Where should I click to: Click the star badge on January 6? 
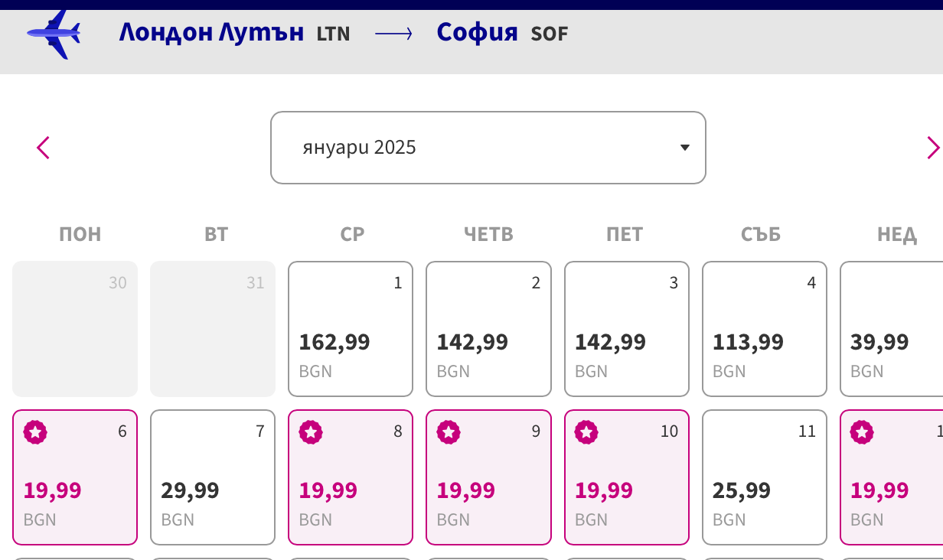click(35, 432)
